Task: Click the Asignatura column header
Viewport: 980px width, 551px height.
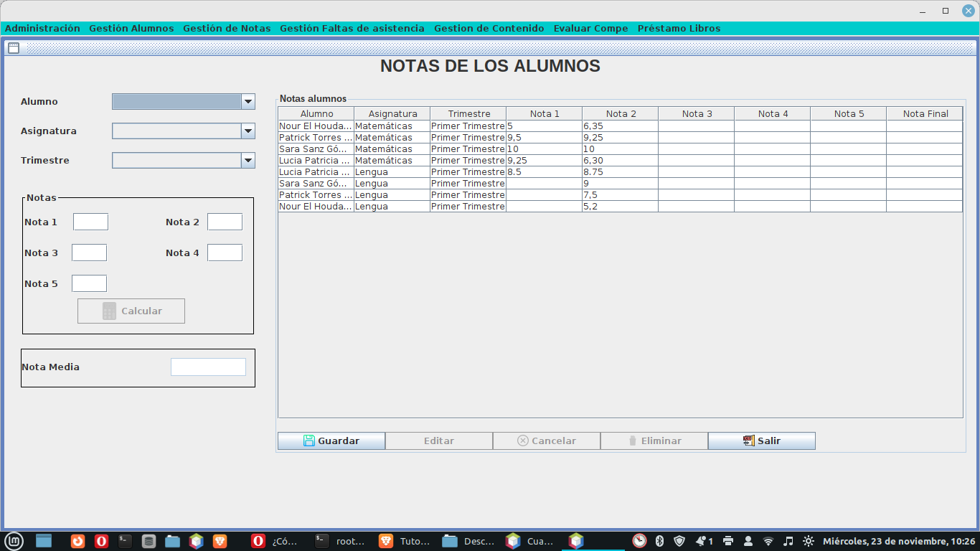Action: click(392, 113)
